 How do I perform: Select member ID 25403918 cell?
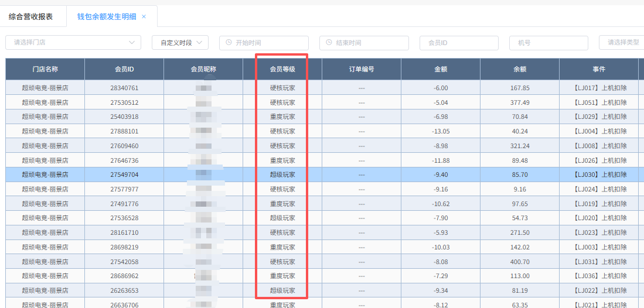tap(124, 117)
